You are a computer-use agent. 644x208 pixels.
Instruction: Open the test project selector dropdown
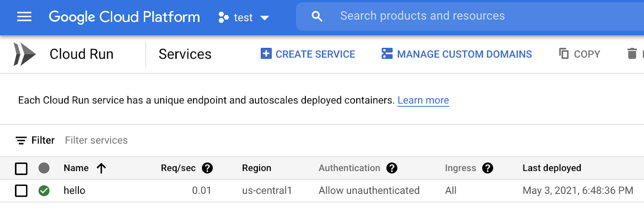(x=244, y=17)
